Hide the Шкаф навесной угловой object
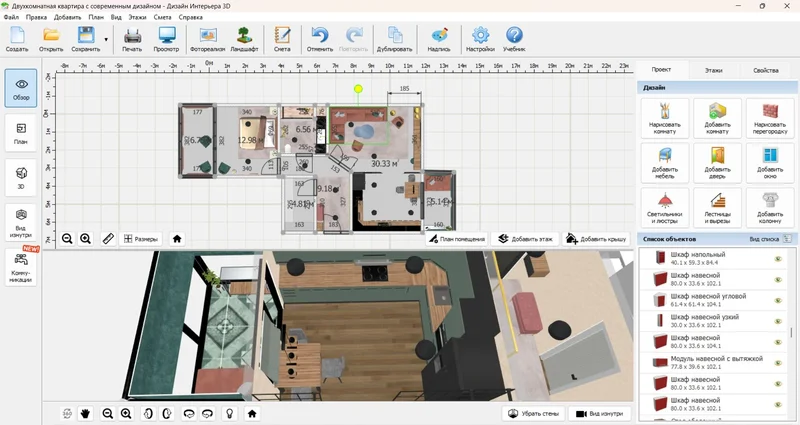The image size is (800, 425). (777, 300)
